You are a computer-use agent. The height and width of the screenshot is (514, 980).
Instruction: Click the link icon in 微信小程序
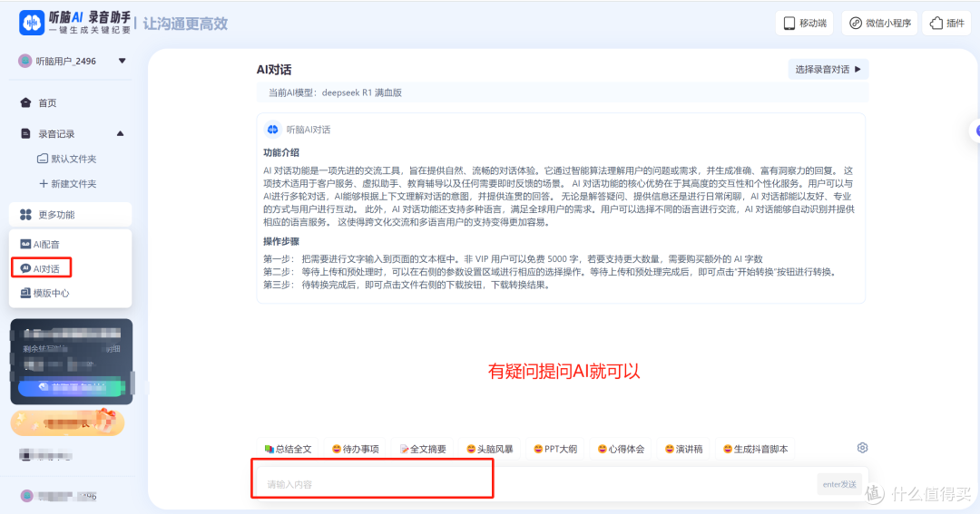point(856,23)
